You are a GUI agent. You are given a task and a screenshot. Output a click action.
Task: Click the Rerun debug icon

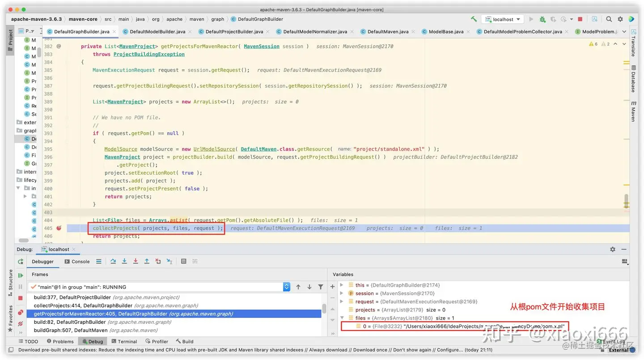21,262
